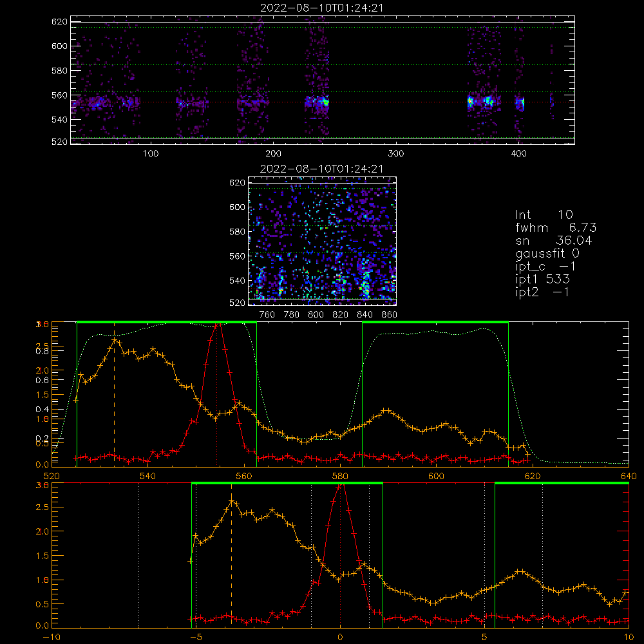Click y-axis label 580 on small square image

coord(238,232)
